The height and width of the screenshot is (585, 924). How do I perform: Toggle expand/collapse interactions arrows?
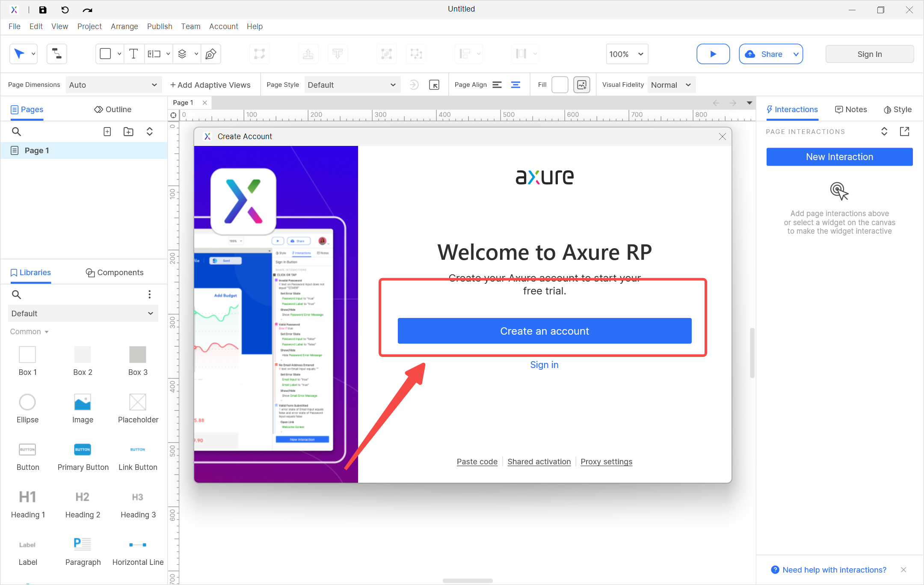884,131
